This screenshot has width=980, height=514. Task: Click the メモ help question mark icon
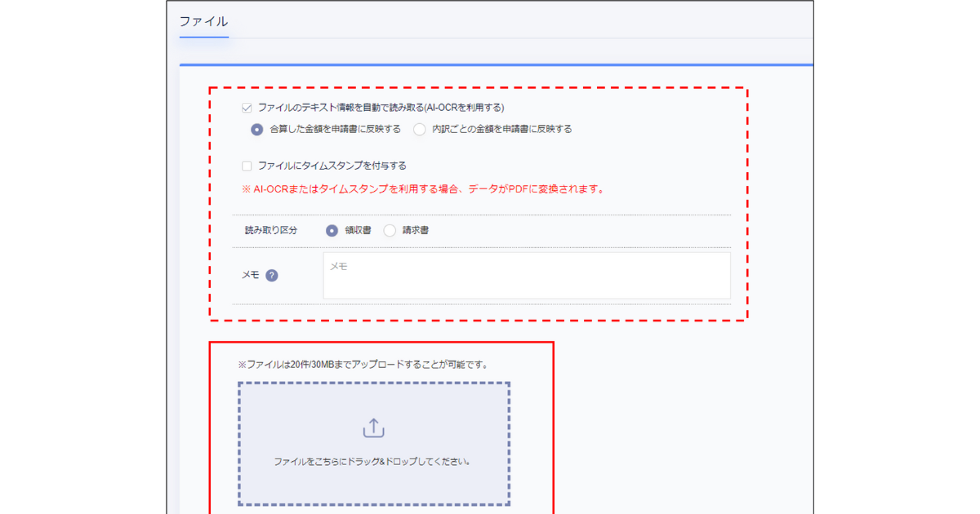[x=272, y=276]
